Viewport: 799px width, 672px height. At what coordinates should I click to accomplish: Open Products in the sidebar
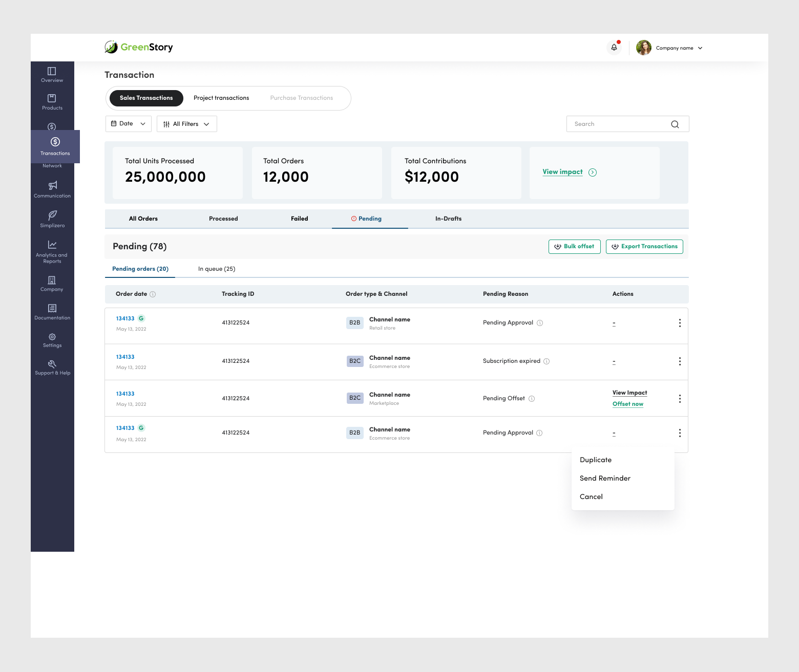[52, 102]
